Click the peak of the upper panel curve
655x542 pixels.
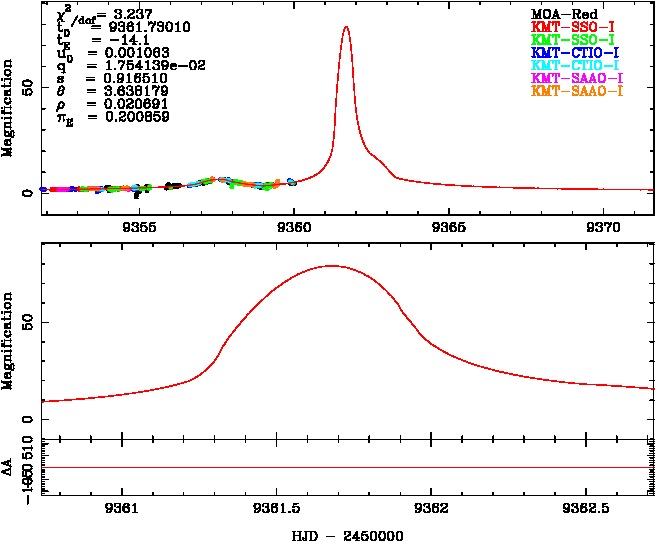tap(346, 27)
